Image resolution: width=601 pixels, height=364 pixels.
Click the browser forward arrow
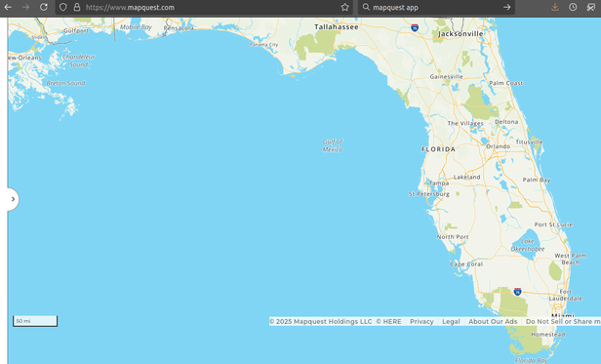point(25,7)
